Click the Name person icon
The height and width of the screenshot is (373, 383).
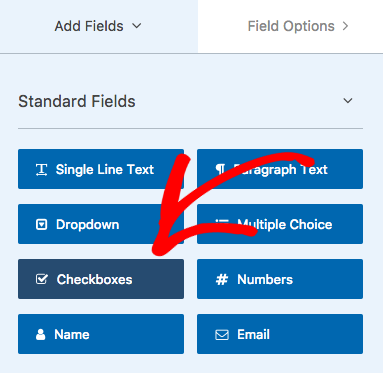point(40,334)
